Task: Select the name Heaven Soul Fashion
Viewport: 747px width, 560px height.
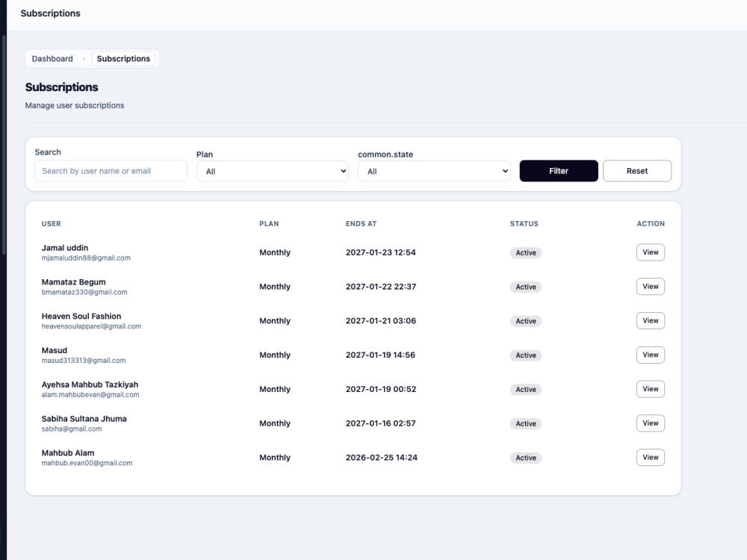Action: pos(81,316)
